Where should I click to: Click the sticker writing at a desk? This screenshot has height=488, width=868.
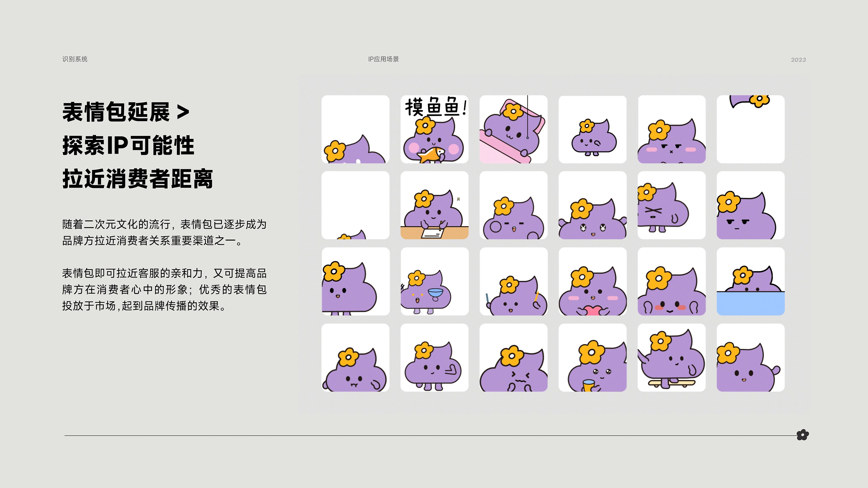(434, 205)
